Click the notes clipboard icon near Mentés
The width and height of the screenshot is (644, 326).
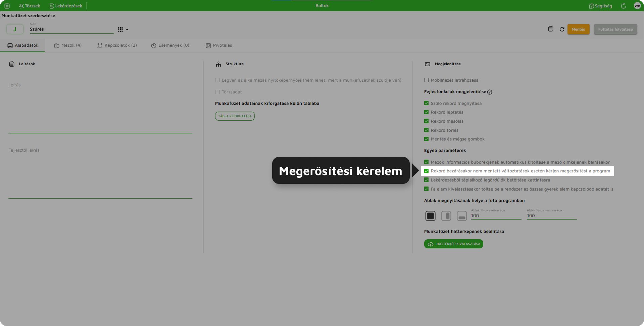(x=551, y=29)
